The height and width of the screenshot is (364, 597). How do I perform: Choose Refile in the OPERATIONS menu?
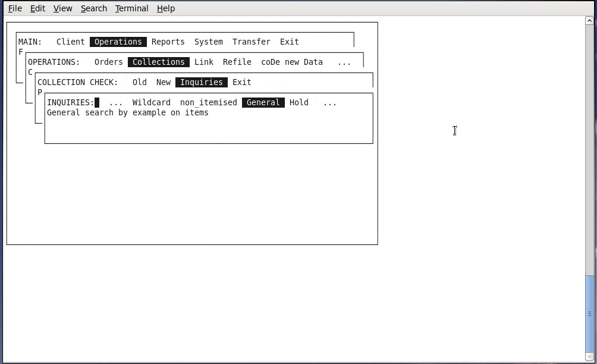(237, 62)
